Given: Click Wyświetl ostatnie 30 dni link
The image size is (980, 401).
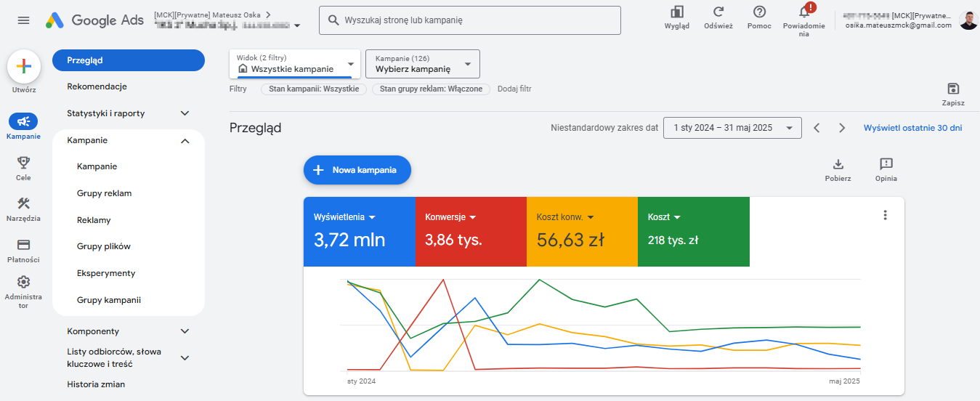Looking at the screenshot, I should pyautogui.click(x=912, y=128).
